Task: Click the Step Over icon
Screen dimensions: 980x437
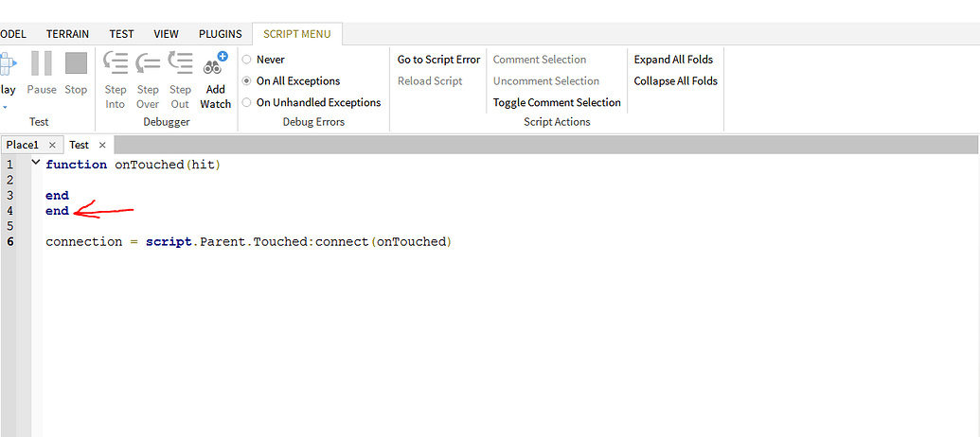Action: [x=148, y=63]
